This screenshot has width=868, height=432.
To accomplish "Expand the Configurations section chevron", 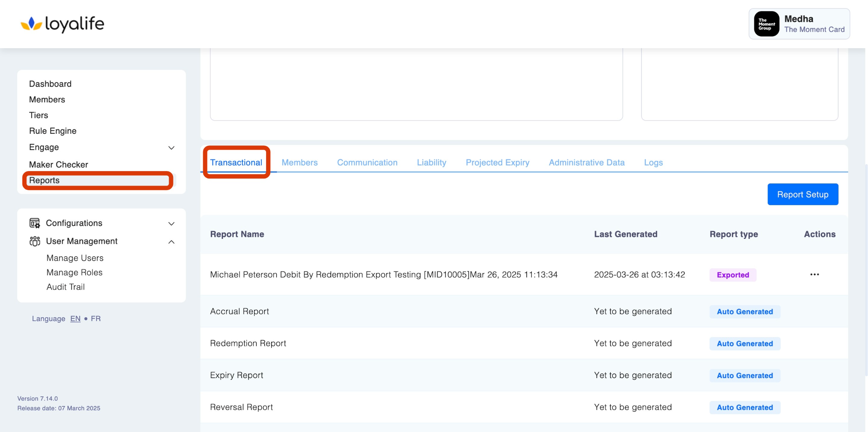I will [x=171, y=224].
